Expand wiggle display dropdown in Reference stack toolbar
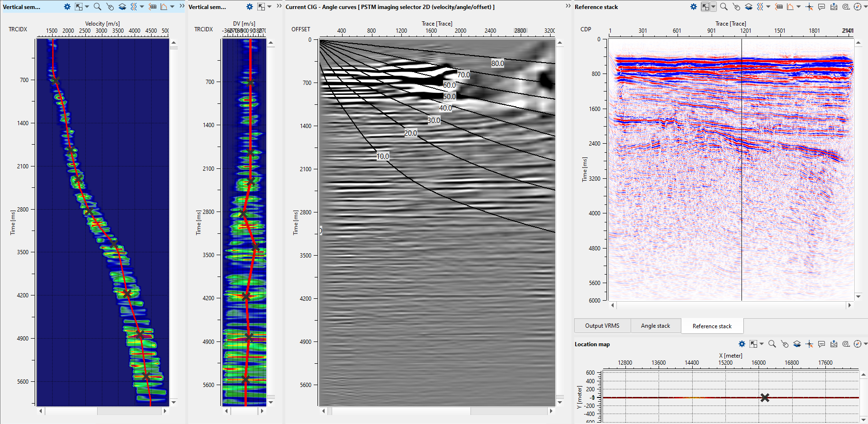The height and width of the screenshot is (424, 868). click(x=768, y=7)
